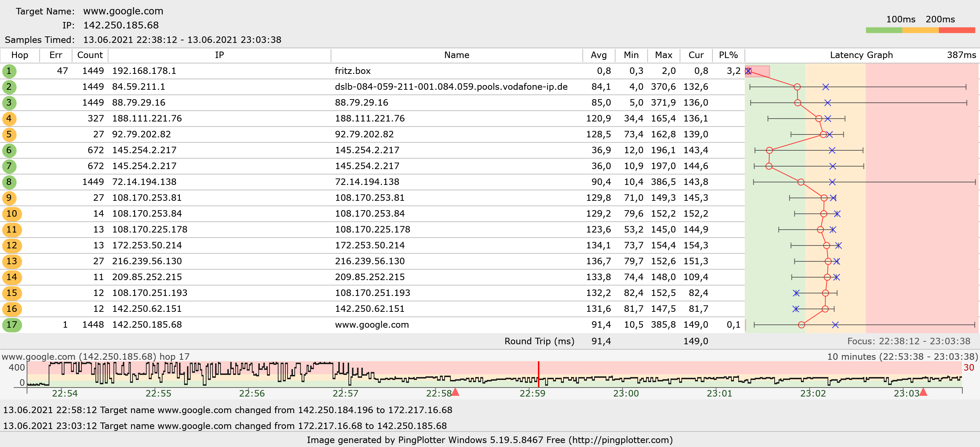Click the Cur column header
The image size is (980, 447).
pyautogui.click(x=696, y=55)
